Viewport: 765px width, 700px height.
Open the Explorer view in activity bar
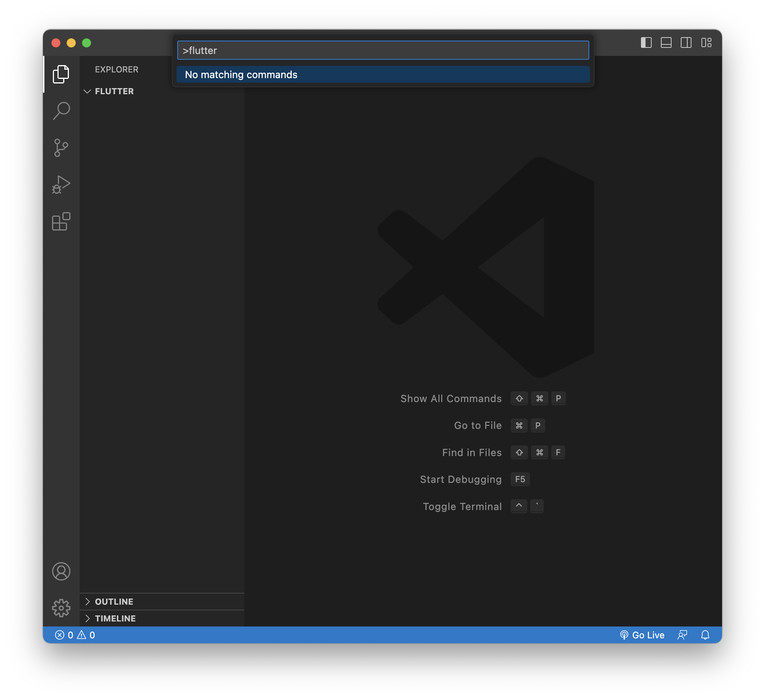[x=61, y=74]
